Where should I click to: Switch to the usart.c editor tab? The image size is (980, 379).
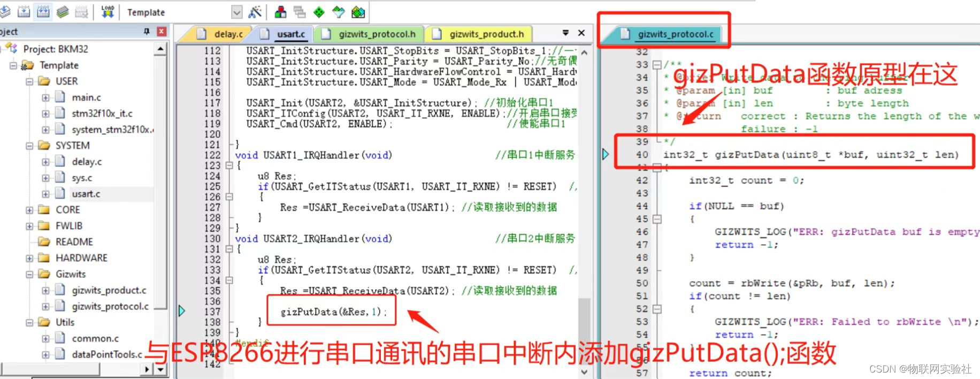point(283,34)
